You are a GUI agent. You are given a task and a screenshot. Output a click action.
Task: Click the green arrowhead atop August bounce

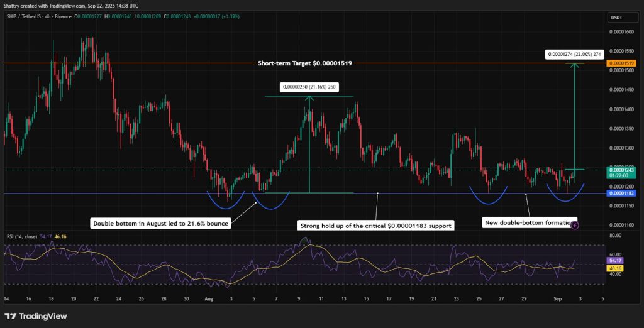(x=309, y=99)
